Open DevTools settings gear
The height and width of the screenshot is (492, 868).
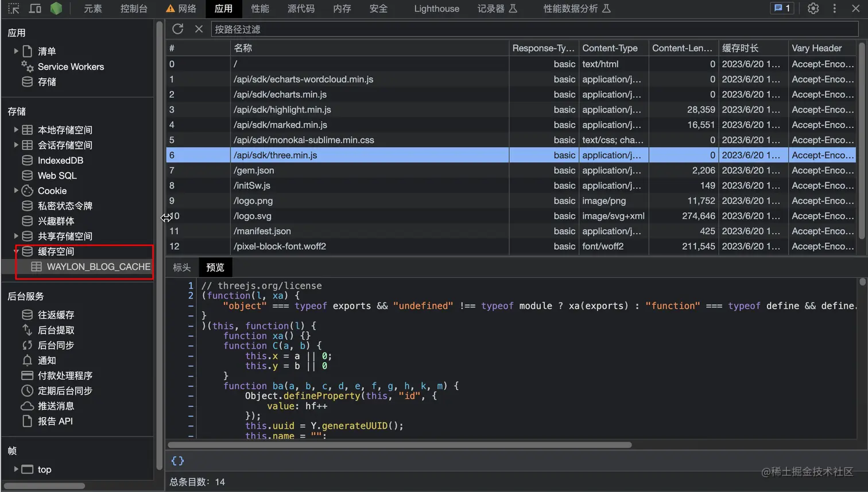[813, 9]
